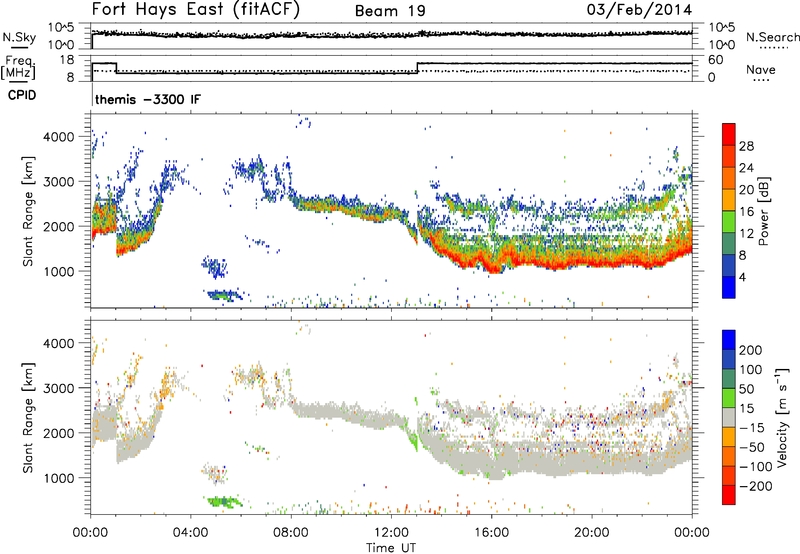Screen dimensions: 800x554
Task: Click the '200' tick on Velocity colorbar
Action: 751,350
